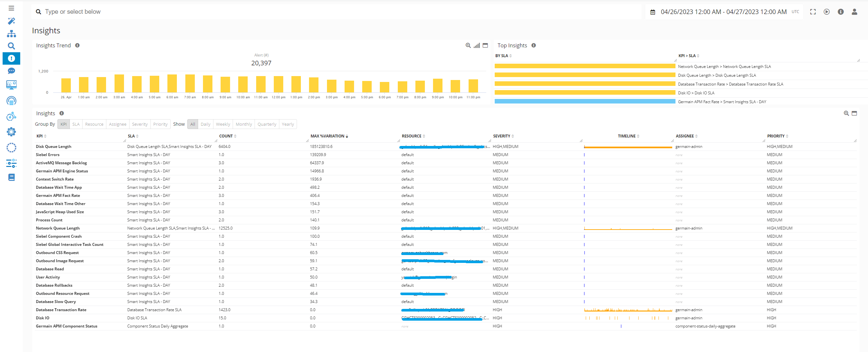The image size is (868, 352).
Task: Show Weekly insights only
Action: click(x=223, y=124)
